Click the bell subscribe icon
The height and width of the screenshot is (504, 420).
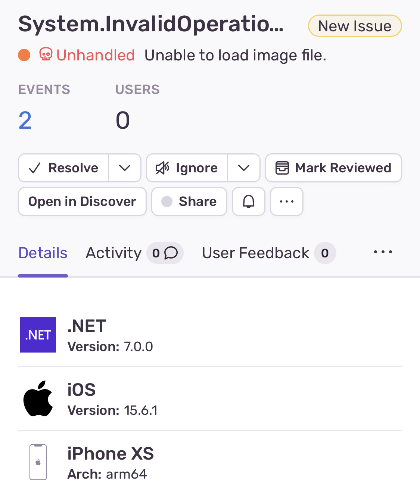pos(249,201)
